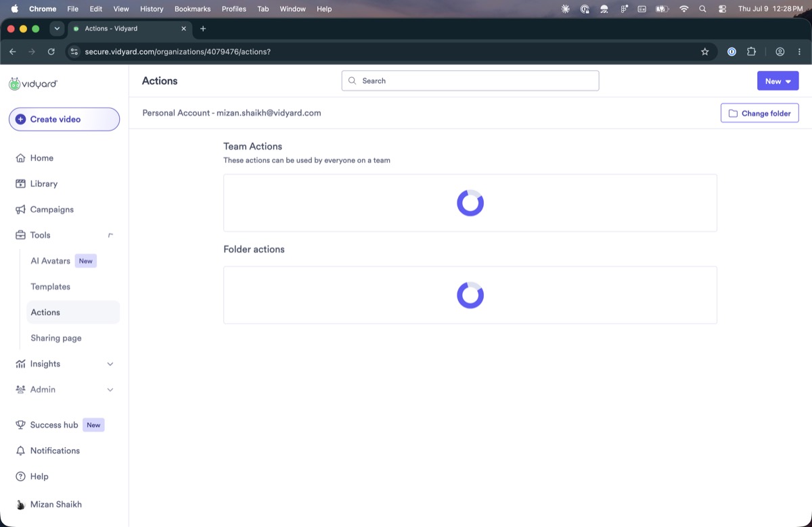Collapse the Tools section

click(x=110, y=235)
